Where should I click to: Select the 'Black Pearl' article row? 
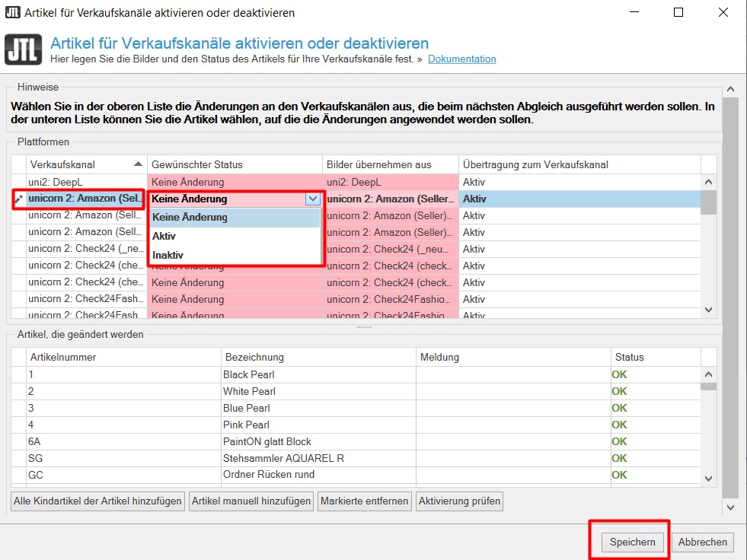point(356,375)
